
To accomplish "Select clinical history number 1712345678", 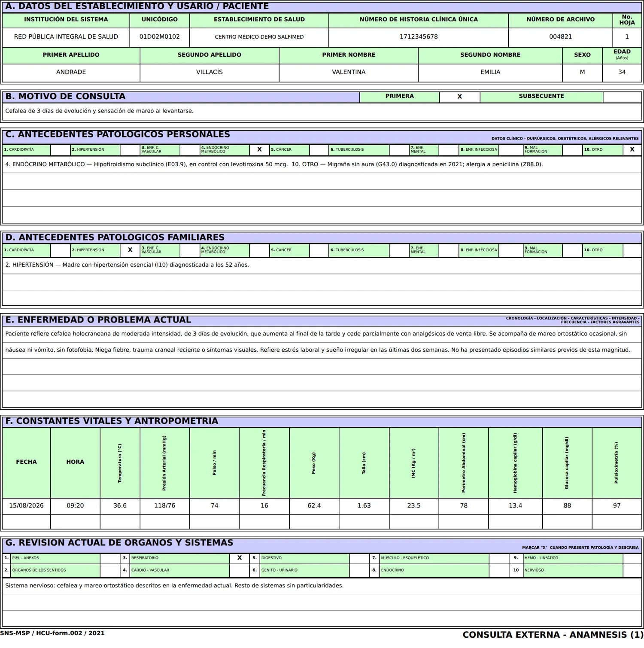I will [x=419, y=37].
